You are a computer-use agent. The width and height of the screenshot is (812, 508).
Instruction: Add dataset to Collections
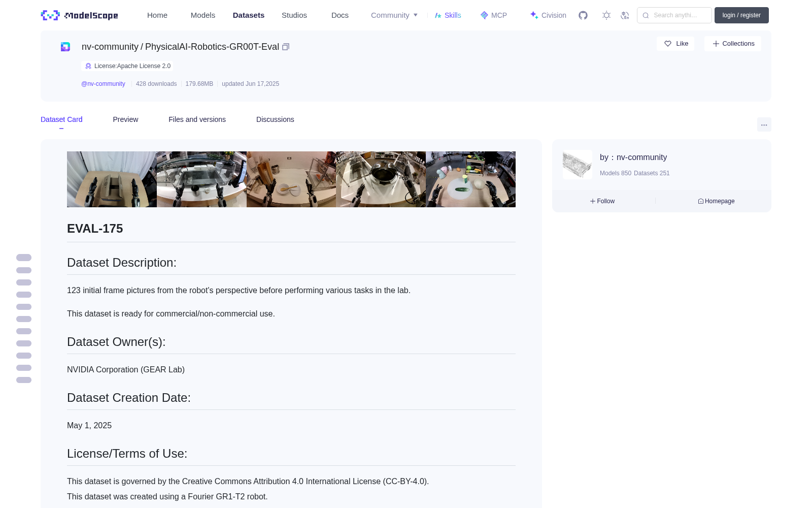tap(733, 44)
